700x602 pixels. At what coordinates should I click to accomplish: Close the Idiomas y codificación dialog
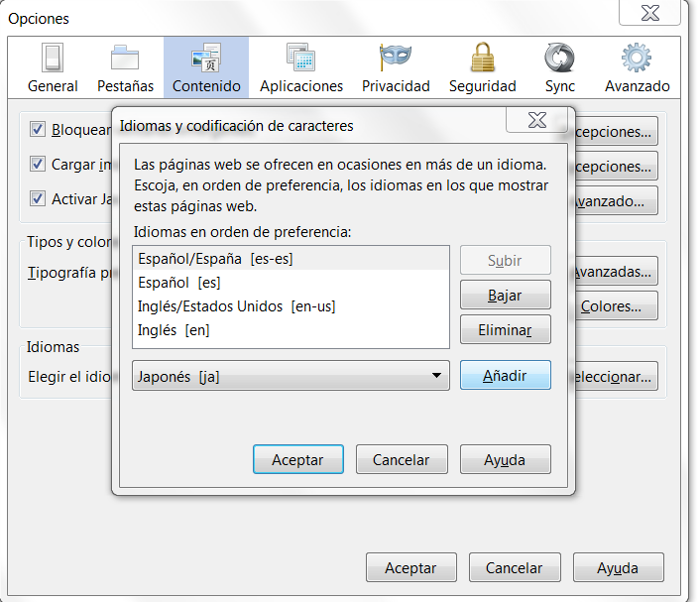click(536, 120)
